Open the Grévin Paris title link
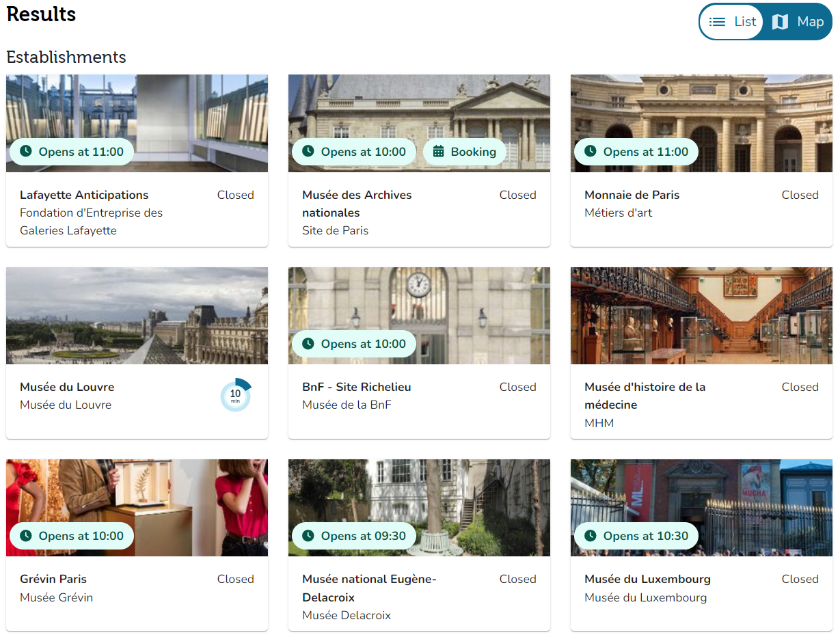 tap(53, 579)
